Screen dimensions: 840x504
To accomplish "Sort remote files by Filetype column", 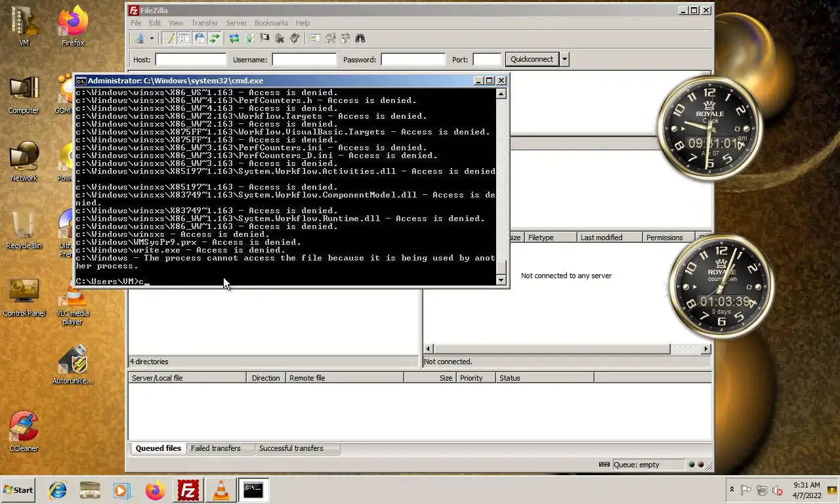I will [x=550, y=238].
